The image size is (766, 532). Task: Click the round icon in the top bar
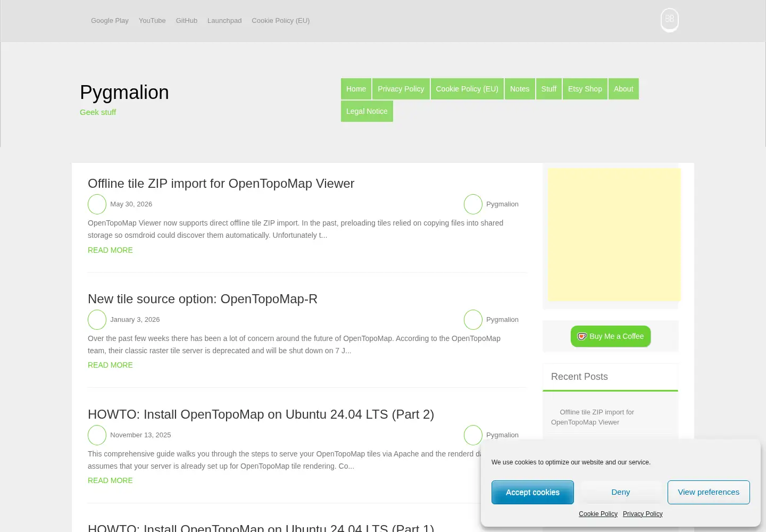coord(670,20)
